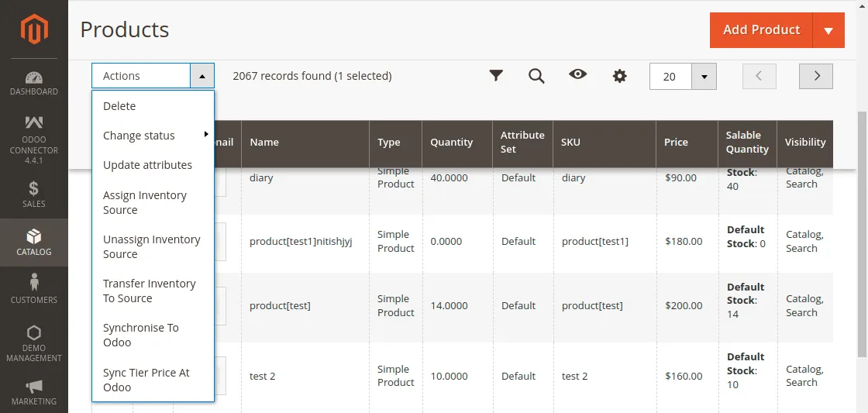Expand the Add Product options arrow

[x=828, y=30]
